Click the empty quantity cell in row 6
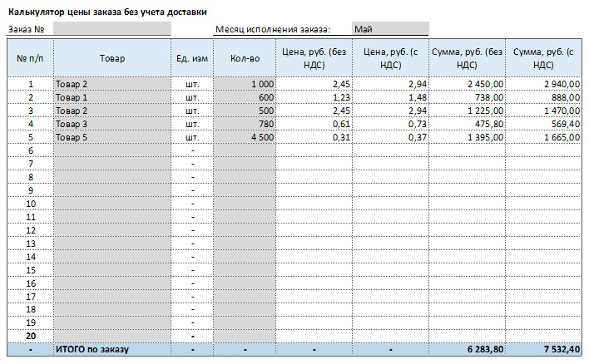 [x=245, y=150]
